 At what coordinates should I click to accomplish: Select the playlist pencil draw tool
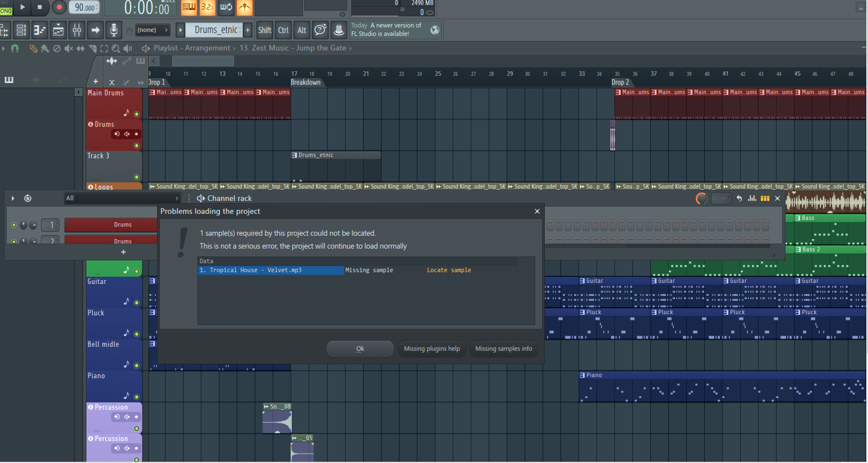(33, 48)
